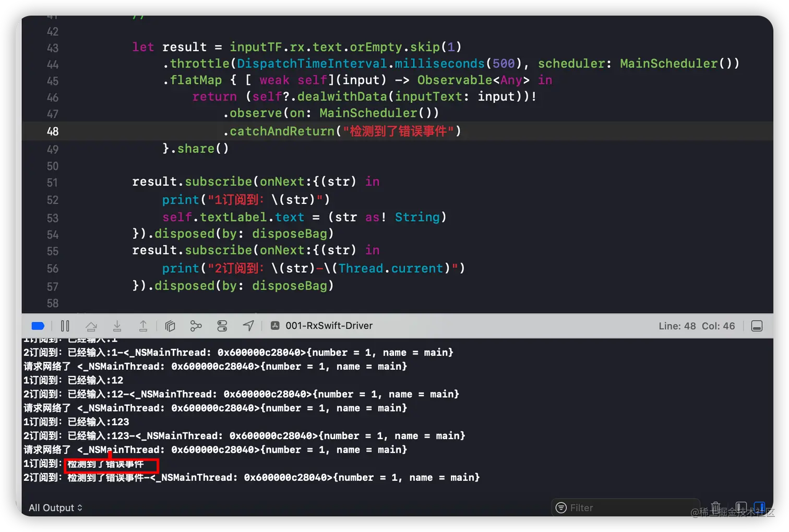Toggle the blue console pane button
This screenshot has width=789, height=532.
click(759, 507)
